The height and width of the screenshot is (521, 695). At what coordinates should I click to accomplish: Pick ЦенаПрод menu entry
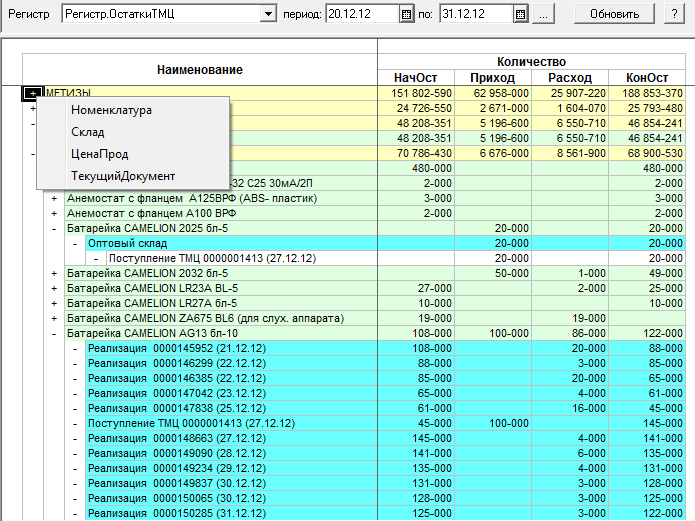pos(99,154)
